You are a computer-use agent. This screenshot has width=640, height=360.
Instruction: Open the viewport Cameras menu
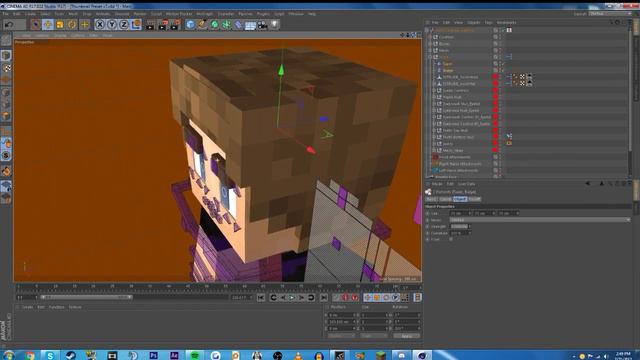(x=42, y=36)
